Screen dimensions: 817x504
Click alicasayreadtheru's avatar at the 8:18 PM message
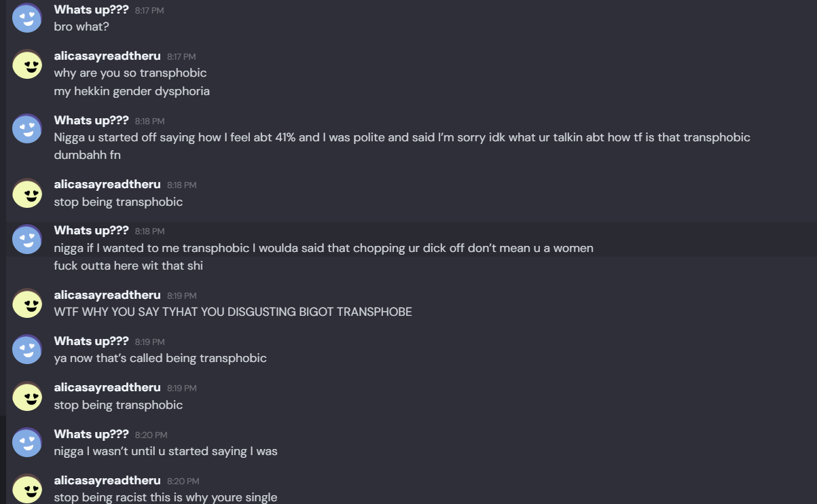pyautogui.click(x=27, y=193)
